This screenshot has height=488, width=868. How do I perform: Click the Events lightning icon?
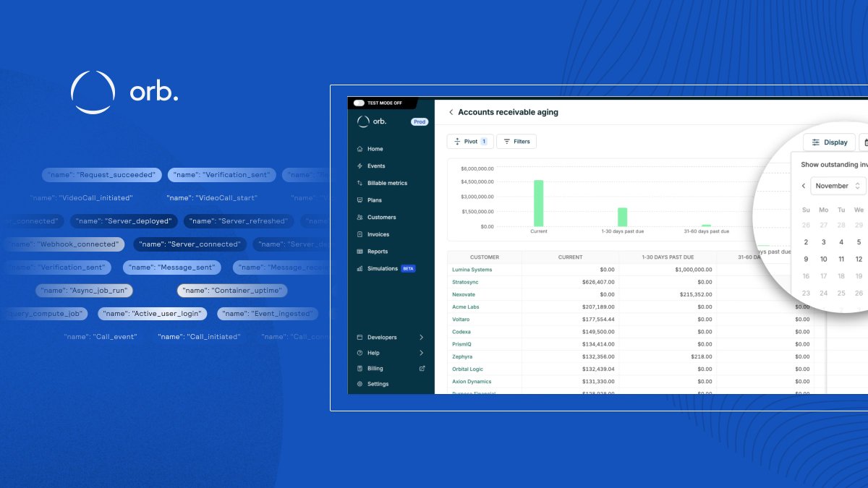coord(359,166)
